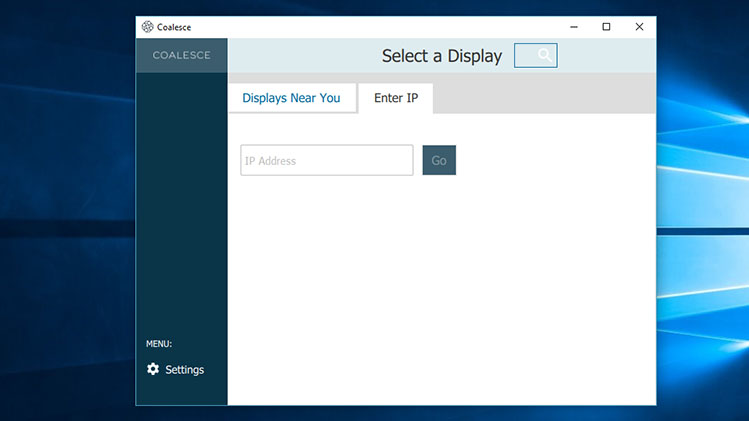
Task: Click the 'MENU:' label in sidebar
Action: pos(159,344)
